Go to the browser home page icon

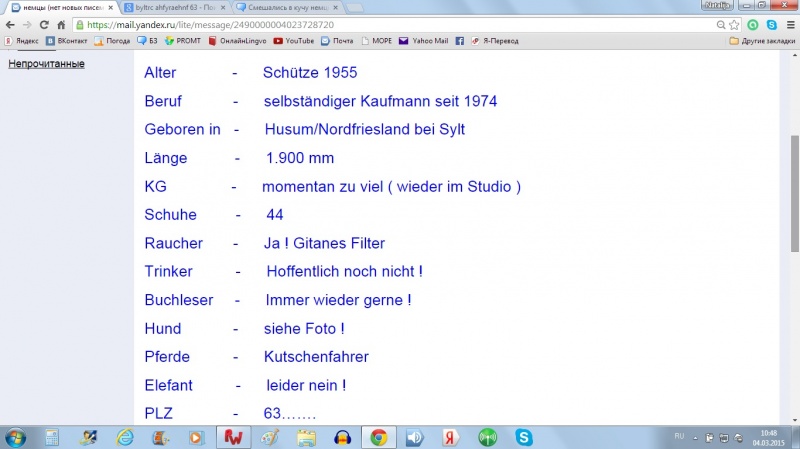(61, 24)
